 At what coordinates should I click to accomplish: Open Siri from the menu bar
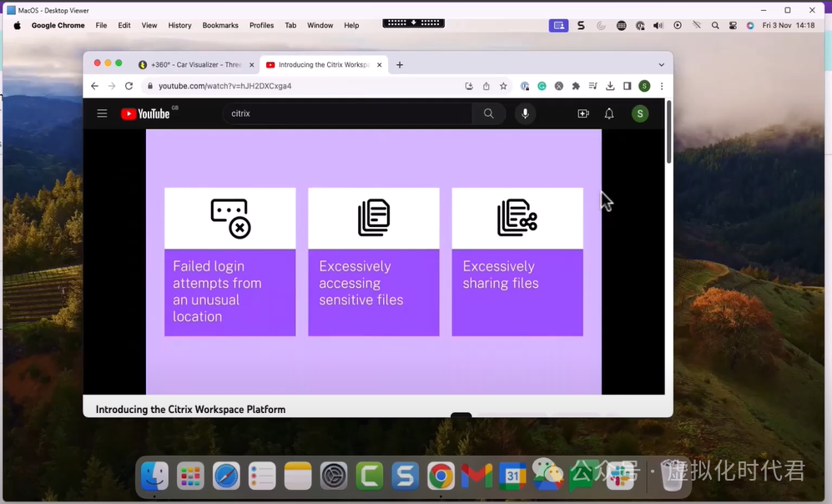pos(749,26)
